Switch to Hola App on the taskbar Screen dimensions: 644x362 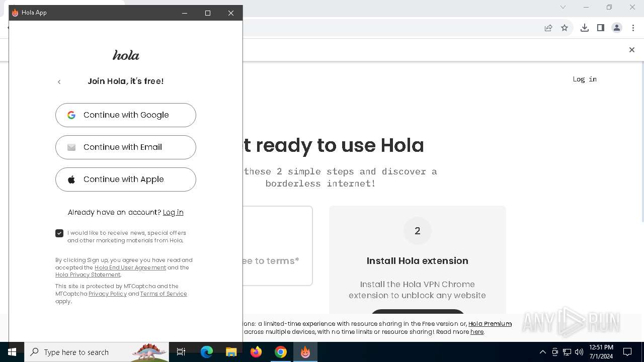click(x=305, y=352)
